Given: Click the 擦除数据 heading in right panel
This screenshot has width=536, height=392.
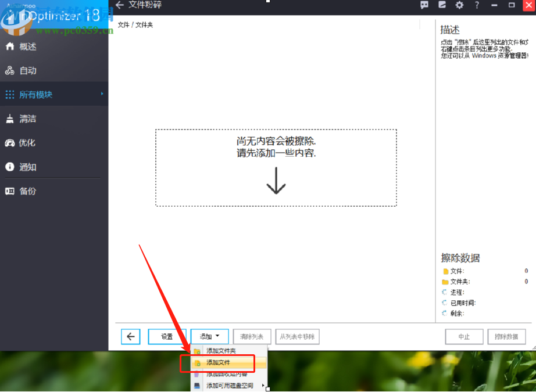Looking at the screenshot, I should (460, 258).
